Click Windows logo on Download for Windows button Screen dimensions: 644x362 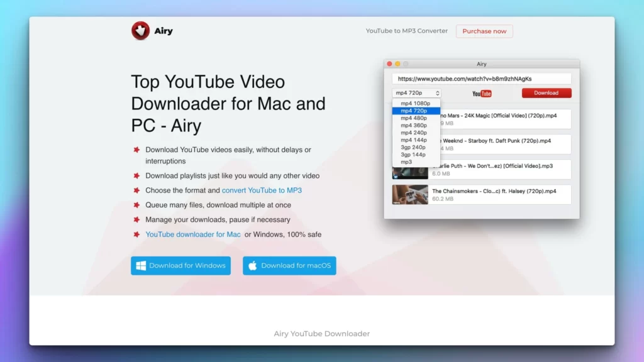point(141,266)
